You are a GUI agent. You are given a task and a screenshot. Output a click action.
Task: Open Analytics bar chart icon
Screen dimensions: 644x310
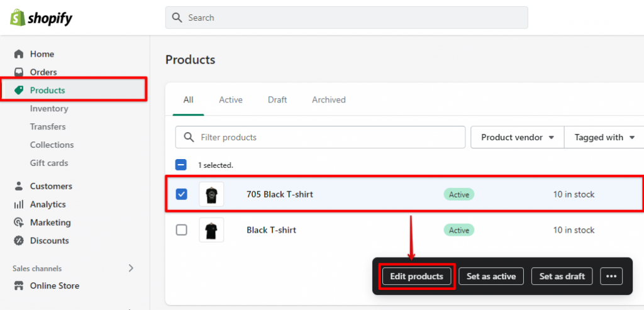[x=19, y=204]
